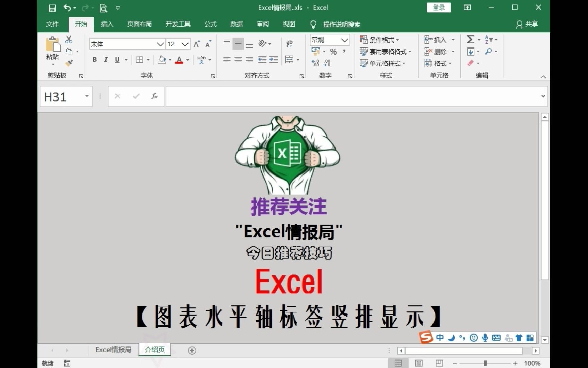Click the AutoSum sigma icon
Viewport: 588px width, 368px height.
pyautogui.click(x=470, y=40)
